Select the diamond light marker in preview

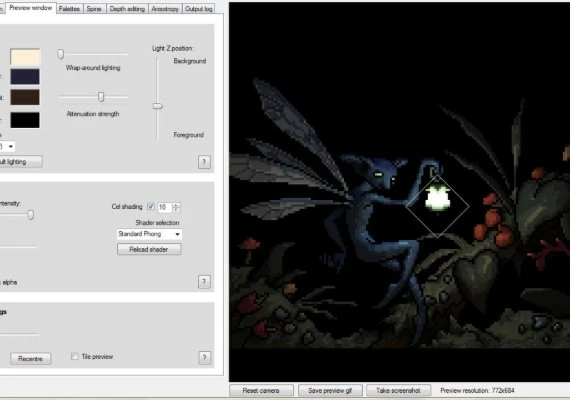point(437,206)
